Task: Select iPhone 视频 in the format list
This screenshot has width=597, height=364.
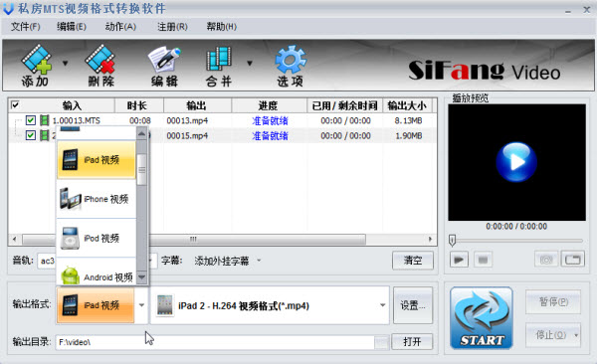Action: point(96,199)
